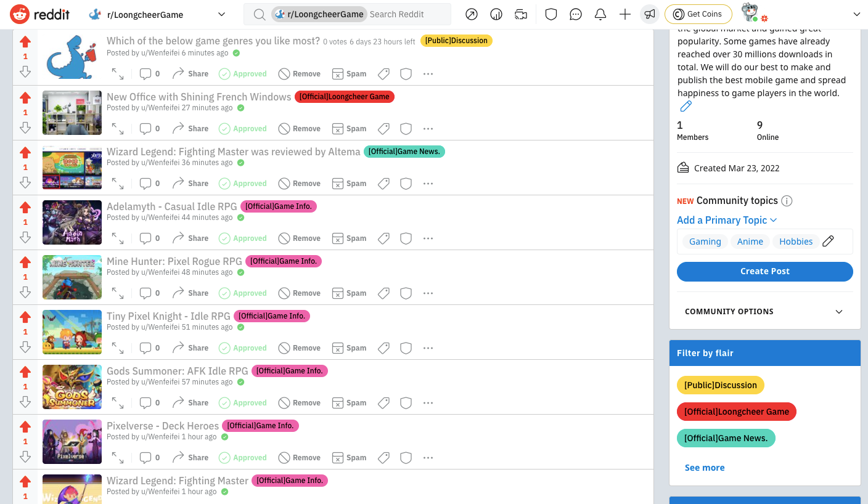This screenshot has width=868, height=504.
Task: Open the Reddit Live video icon
Action: (x=521, y=14)
